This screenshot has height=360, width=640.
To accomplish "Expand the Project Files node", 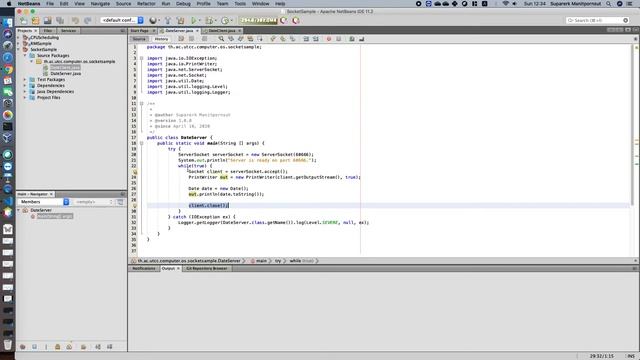I will [25, 98].
